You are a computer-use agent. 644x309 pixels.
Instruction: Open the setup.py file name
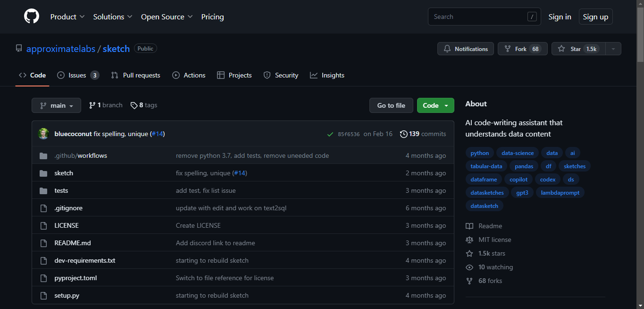pos(67,295)
